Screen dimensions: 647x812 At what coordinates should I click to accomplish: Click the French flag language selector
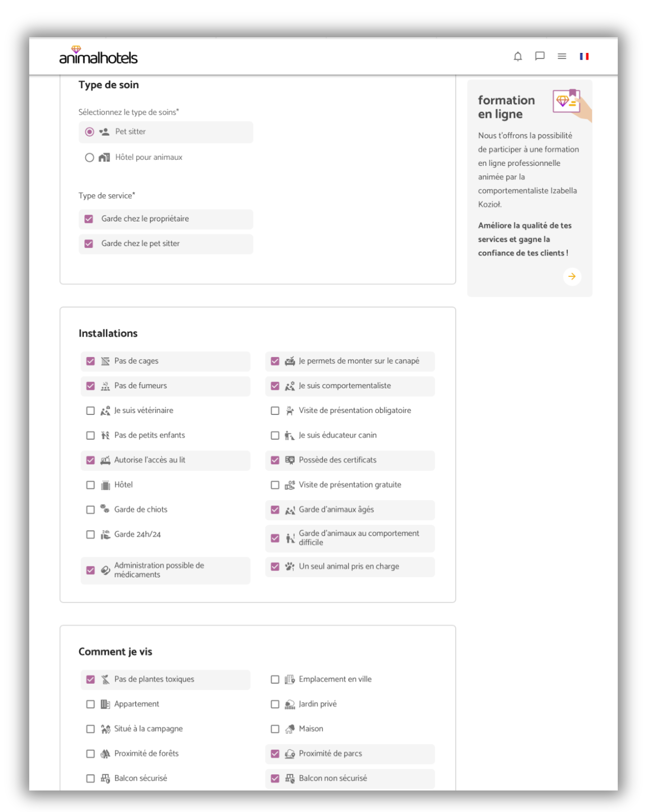pos(584,56)
